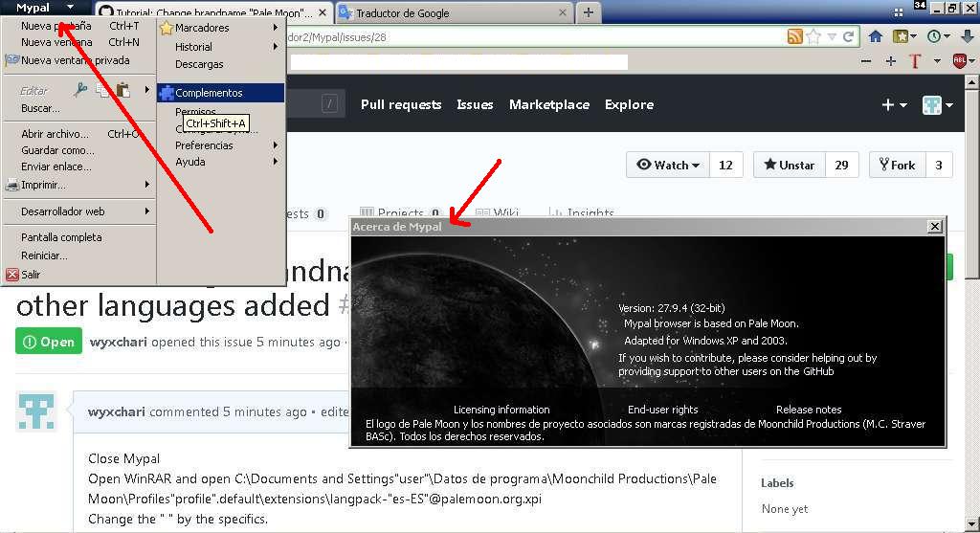Choose Abrir archivo... menu item
The height and width of the screenshot is (533, 980).
79,134
